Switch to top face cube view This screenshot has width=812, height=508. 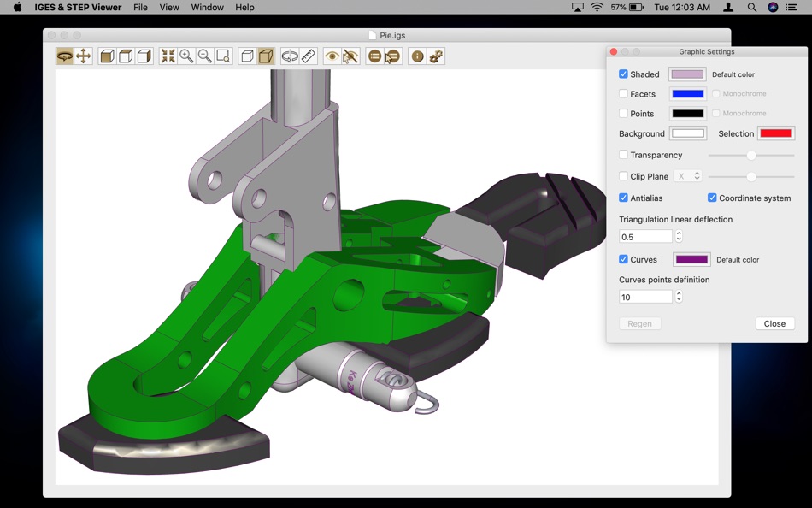(126, 56)
